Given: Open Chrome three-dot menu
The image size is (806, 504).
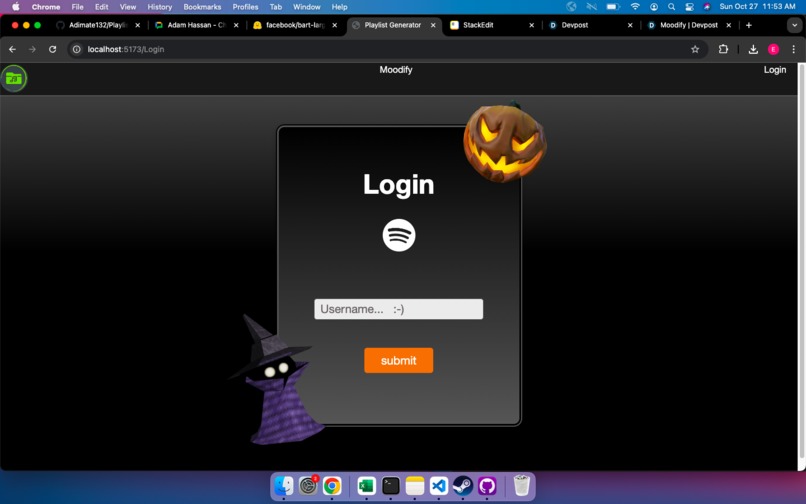Looking at the screenshot, I should point(793,49).
